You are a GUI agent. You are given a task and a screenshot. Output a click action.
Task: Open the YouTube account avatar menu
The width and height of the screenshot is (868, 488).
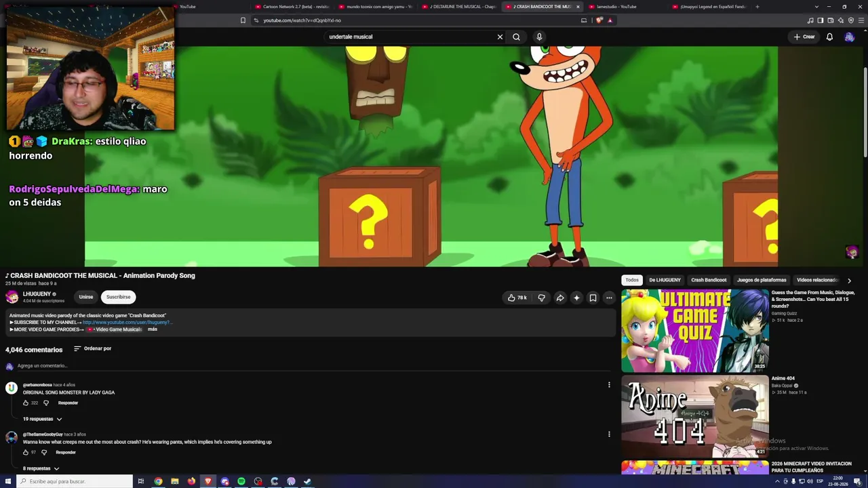point(849,37)
